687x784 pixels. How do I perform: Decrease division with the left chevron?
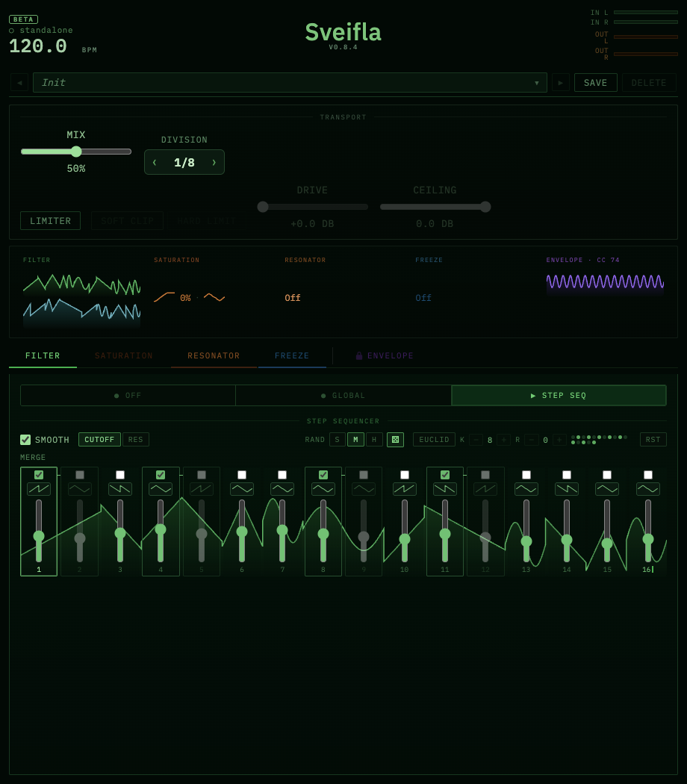point(155,163)
